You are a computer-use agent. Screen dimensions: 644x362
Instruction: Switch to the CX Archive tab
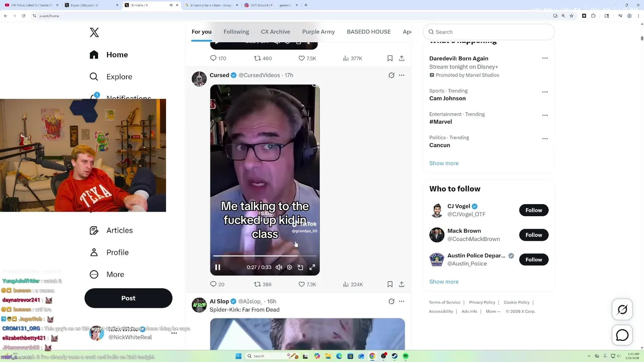click(275, 32)
